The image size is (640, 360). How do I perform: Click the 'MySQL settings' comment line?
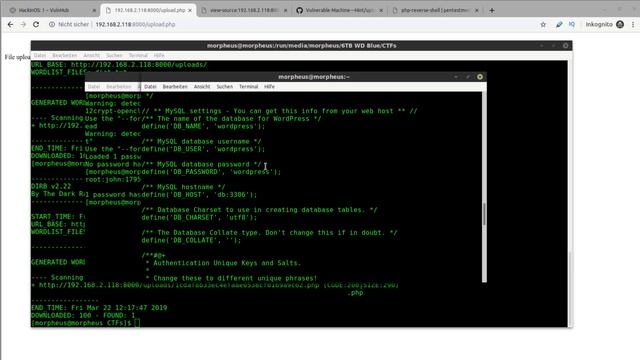click(279, 111)
